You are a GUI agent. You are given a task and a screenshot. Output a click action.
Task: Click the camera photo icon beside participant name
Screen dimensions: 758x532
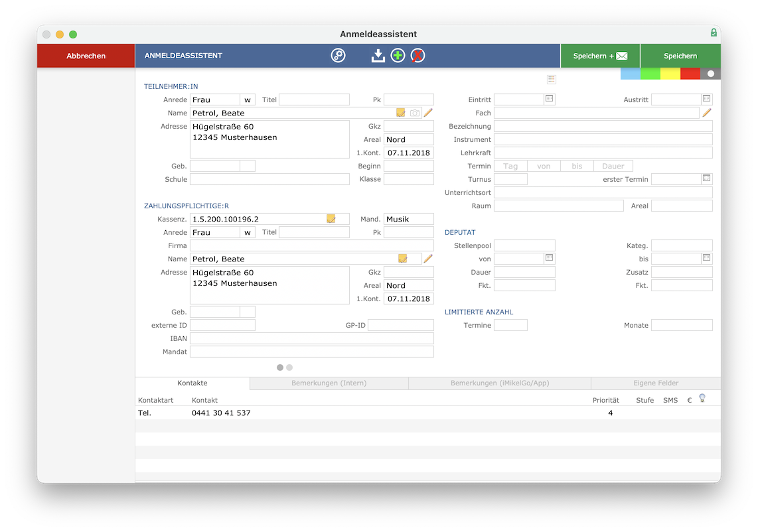(415, 113)
